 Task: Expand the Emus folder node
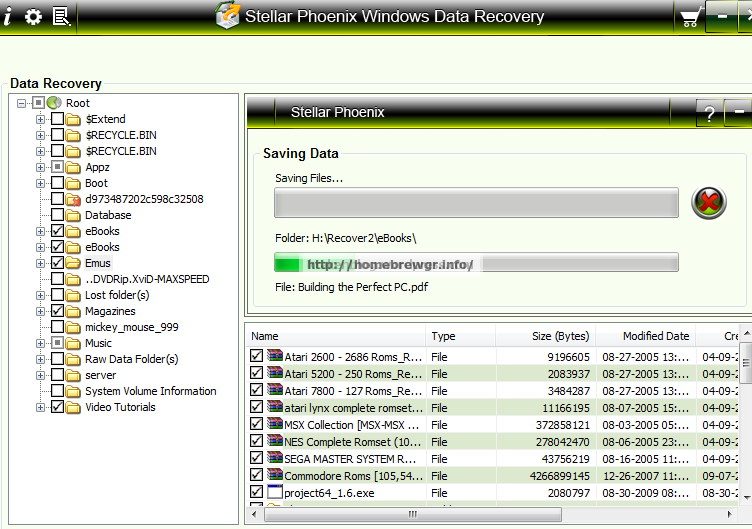click(40, 263)
